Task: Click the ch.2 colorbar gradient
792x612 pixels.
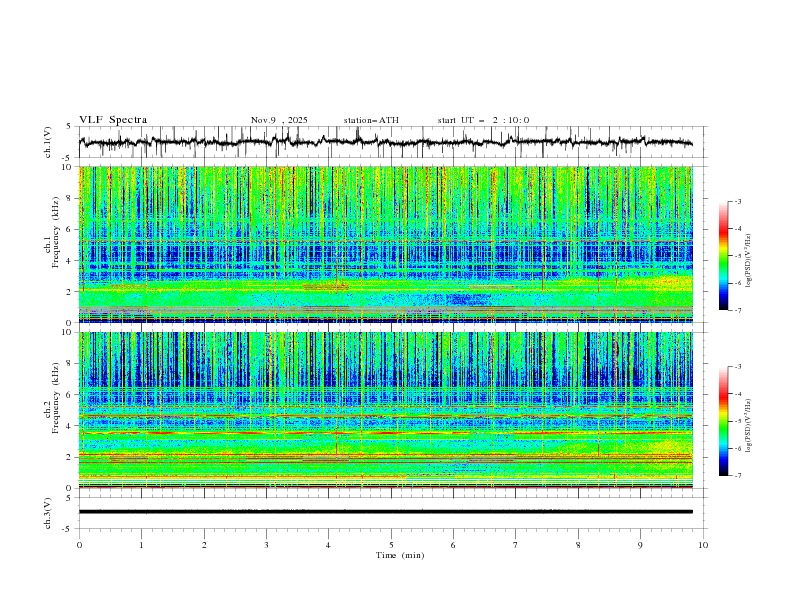Action: 724,421
